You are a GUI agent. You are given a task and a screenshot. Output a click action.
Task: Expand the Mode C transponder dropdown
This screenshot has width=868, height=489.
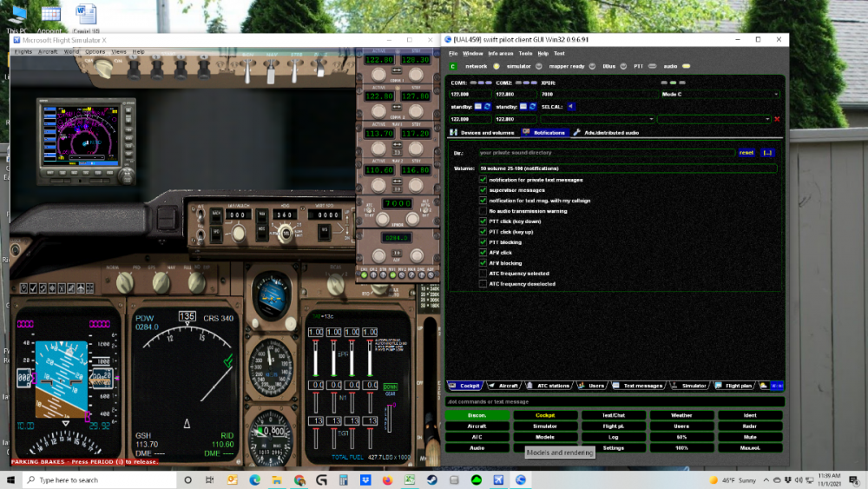point(720,94)
